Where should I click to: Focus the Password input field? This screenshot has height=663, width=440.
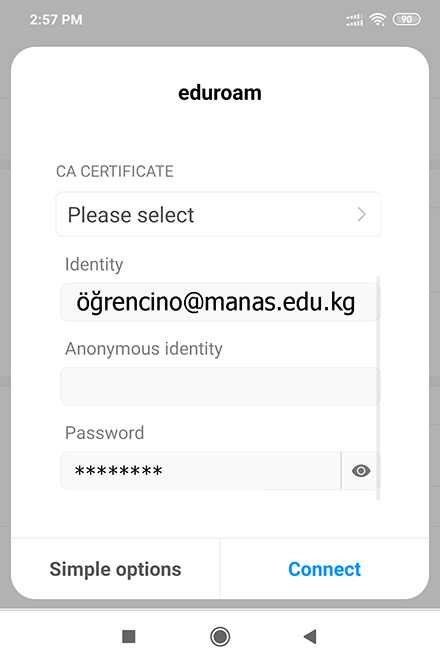pyautogui.click(x=201, y=471)
